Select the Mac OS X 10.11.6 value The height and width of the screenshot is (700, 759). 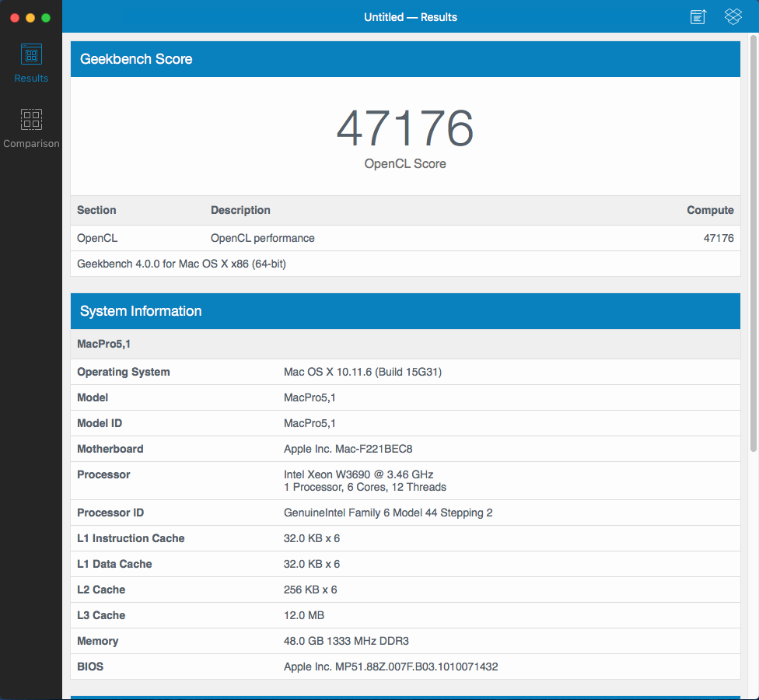click(x=362, y=372)
